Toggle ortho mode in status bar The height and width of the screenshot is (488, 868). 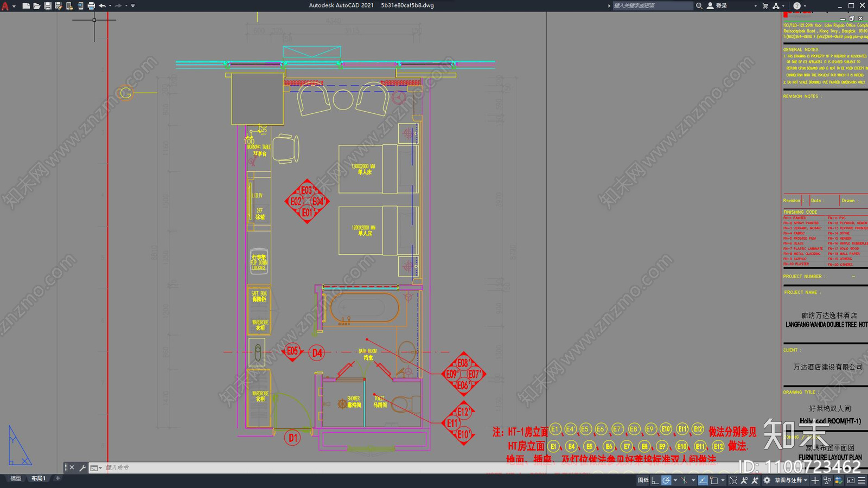pyautogui.click(x=655, y=480)
